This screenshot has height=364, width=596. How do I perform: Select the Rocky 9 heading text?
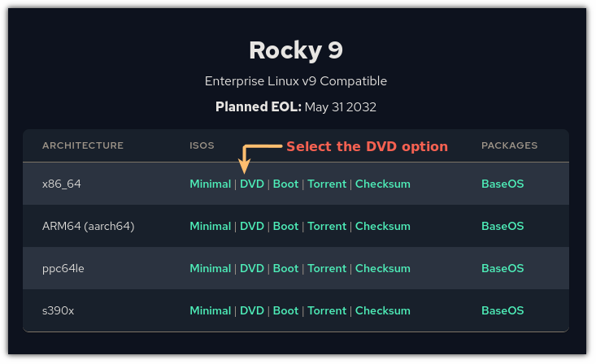click(x=296, y=51)
